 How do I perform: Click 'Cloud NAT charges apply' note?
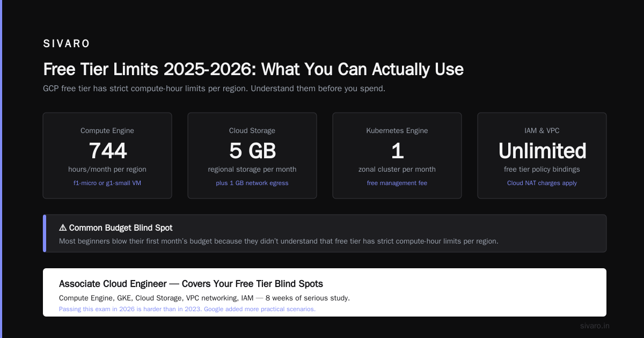click(542, 183)
